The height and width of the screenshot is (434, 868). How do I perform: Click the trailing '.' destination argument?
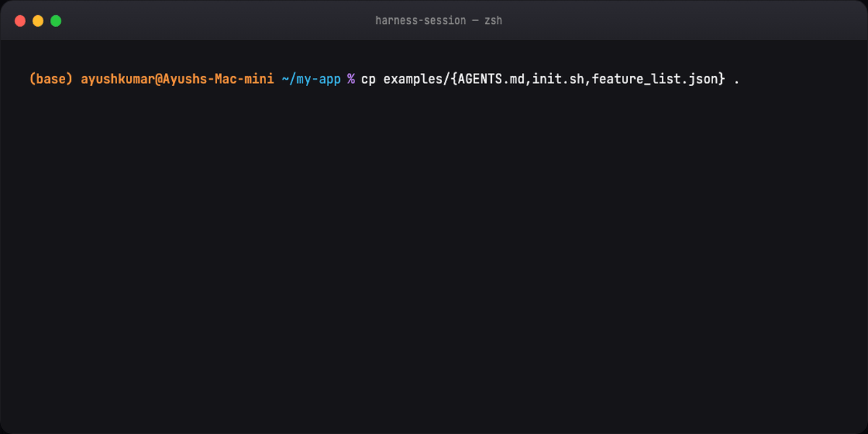click(x=736, y=83)
